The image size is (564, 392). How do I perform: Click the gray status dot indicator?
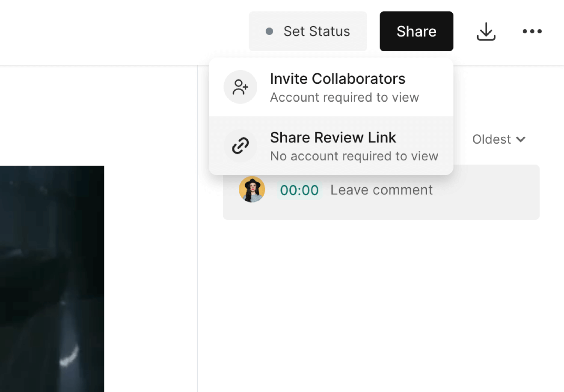269,31
